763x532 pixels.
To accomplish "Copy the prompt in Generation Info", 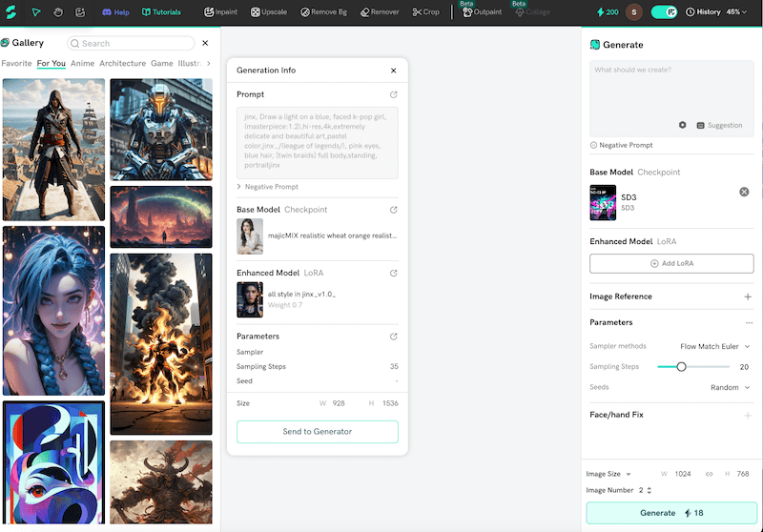I will pyautogui.click(x=394, y=94).
